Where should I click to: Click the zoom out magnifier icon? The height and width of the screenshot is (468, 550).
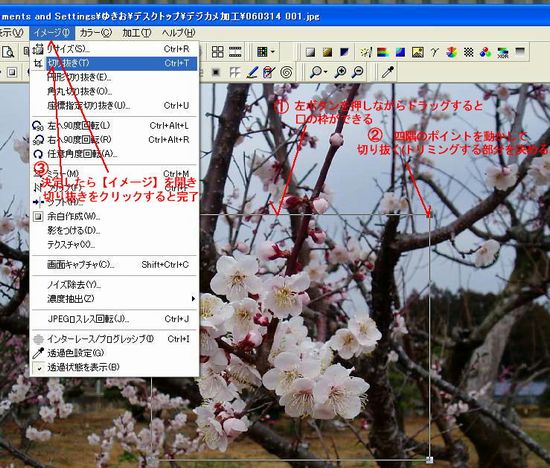coord(357,72)
